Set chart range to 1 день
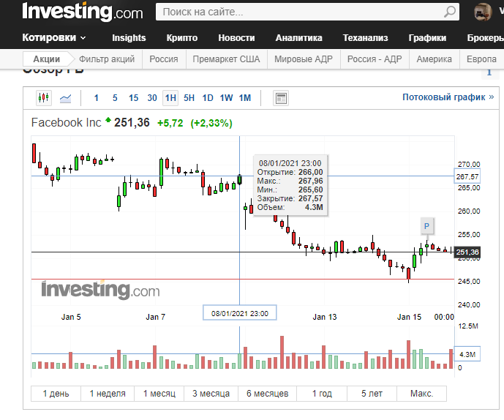This screenshot has width=504, height=420. 56,394
